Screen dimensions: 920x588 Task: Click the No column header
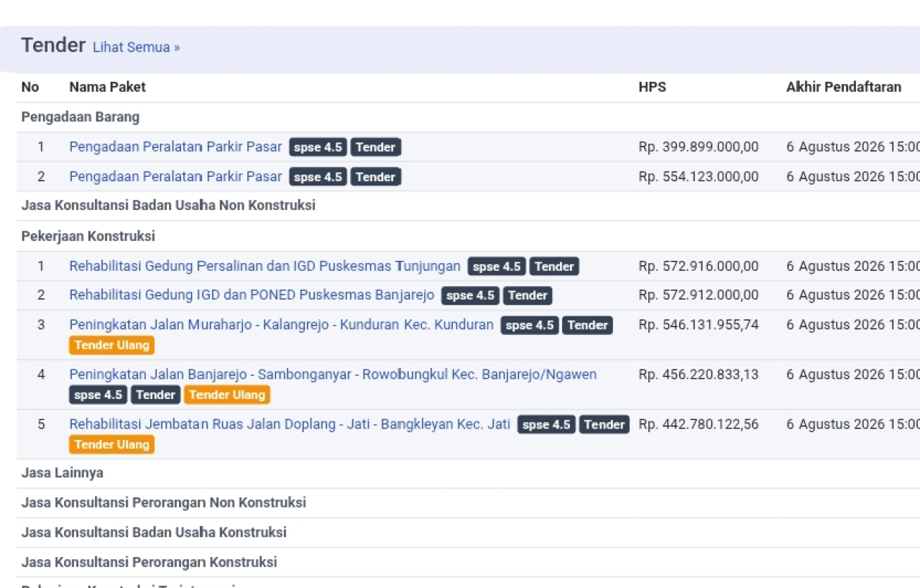tap(30, 87)
